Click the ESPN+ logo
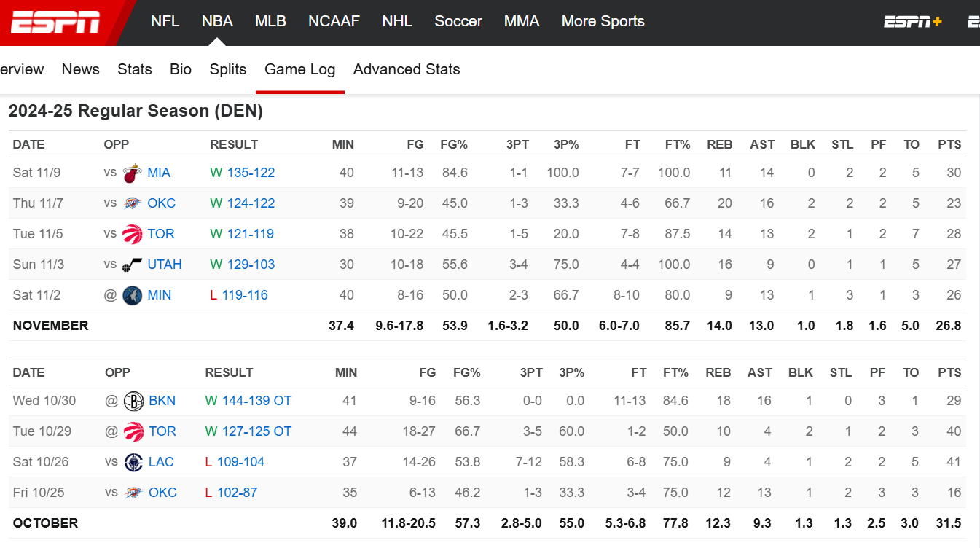The height and width of the screenshot is (548, 980). click(913, 22)
